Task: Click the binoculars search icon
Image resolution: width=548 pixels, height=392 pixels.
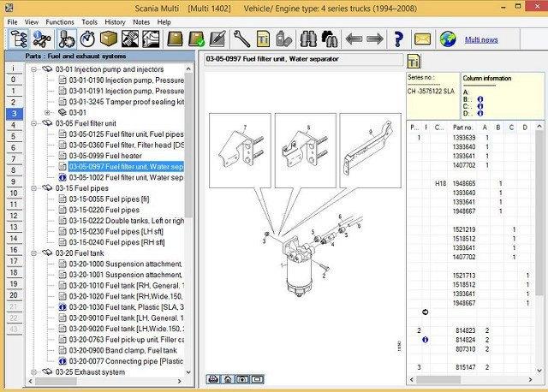Action: click(x=308, y=39)
